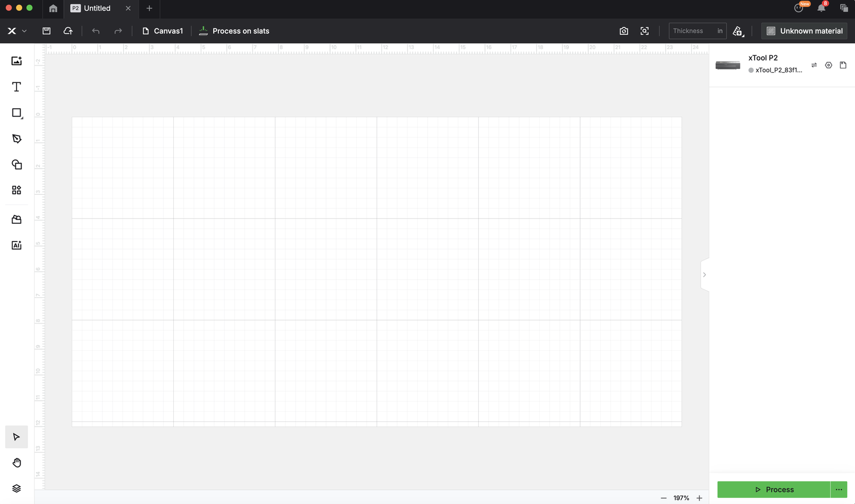Screen dimensions: 855x504
Task: Switch the connected device
Action: 814,65
